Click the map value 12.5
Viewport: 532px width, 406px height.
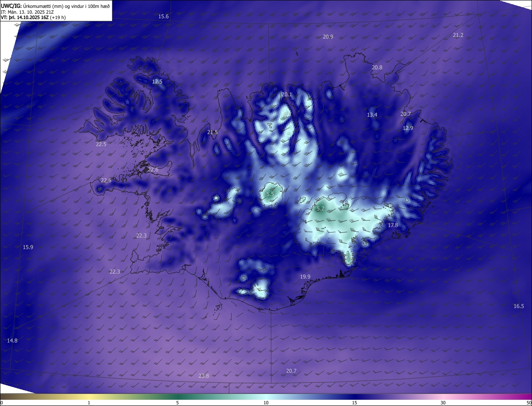pos(157,82)
